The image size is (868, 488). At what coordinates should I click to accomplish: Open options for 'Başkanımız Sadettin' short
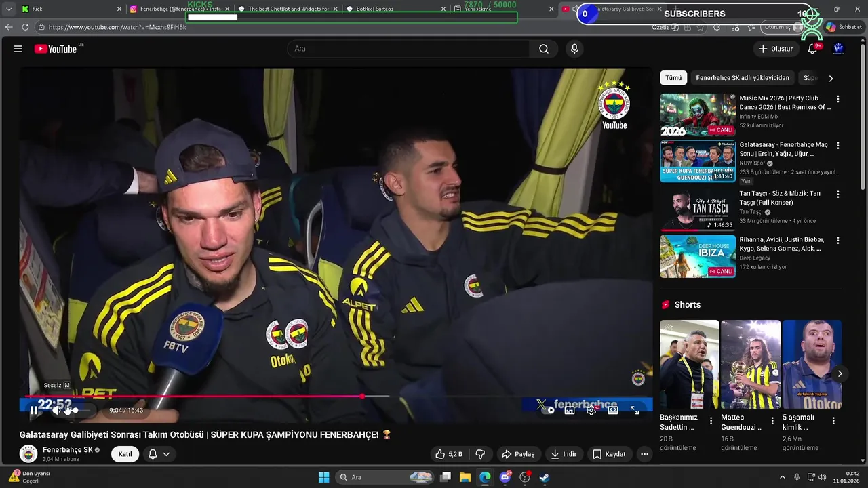coord(711,421)
